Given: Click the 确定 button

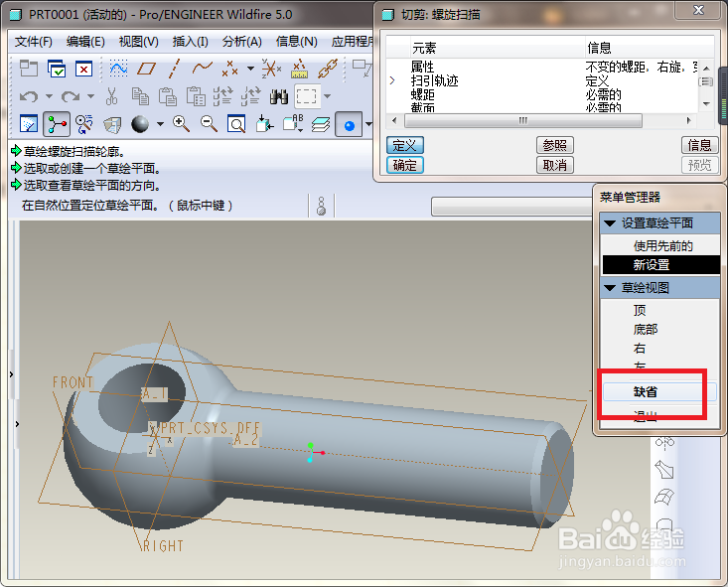Looking at the screenshot, I should click(405, 165).
